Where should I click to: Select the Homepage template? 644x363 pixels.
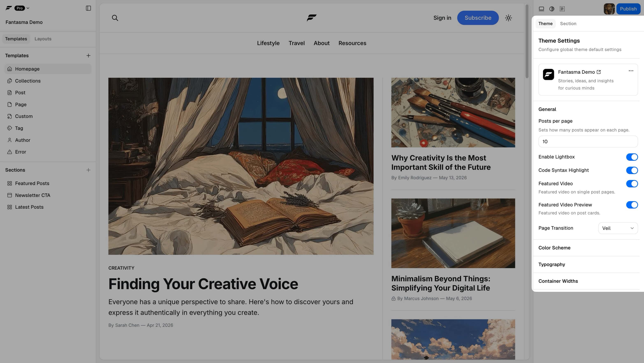48,69
